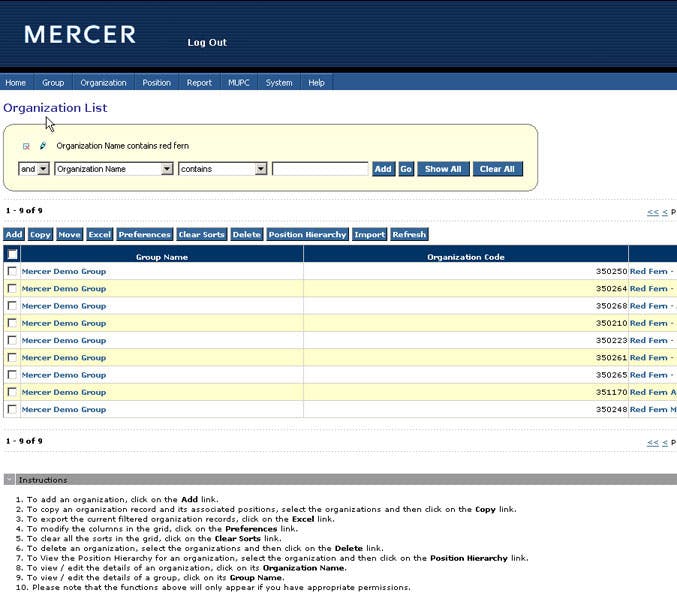
Task: Click the pencil edit filter icon
Action: pos(43,146)
